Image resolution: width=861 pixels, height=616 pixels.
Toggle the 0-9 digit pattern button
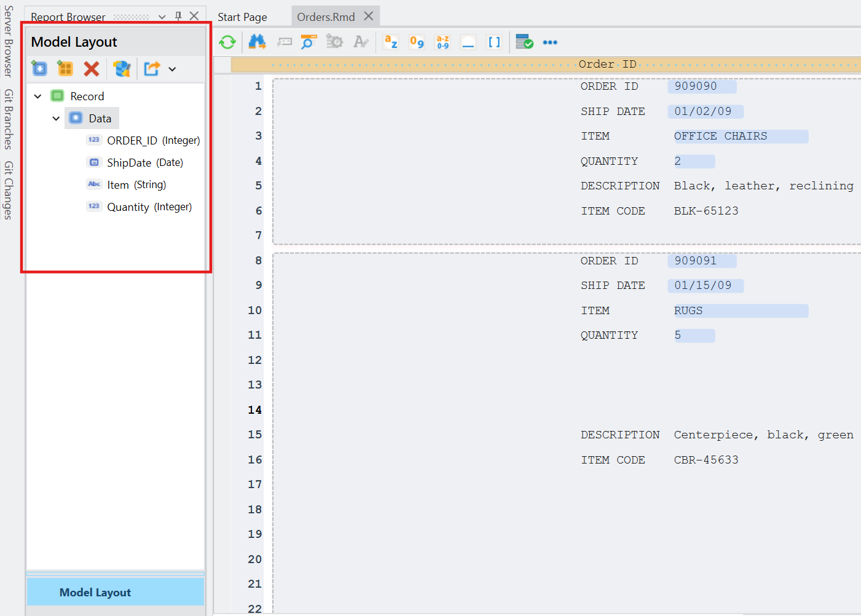click(x=417, y=42)
